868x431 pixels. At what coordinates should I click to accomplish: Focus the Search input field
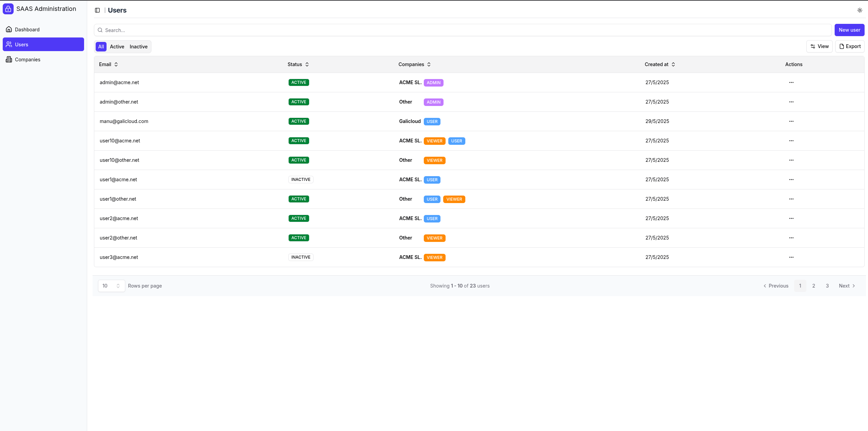tap(463, 30)
